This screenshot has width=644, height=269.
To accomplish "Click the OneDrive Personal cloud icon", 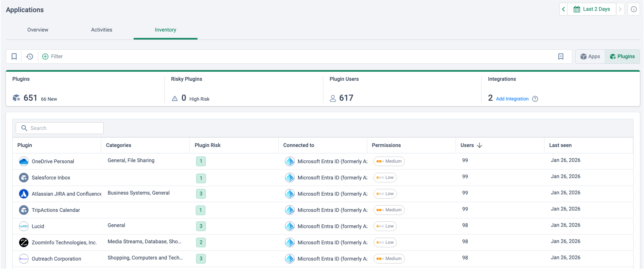I will click(24, 161).
